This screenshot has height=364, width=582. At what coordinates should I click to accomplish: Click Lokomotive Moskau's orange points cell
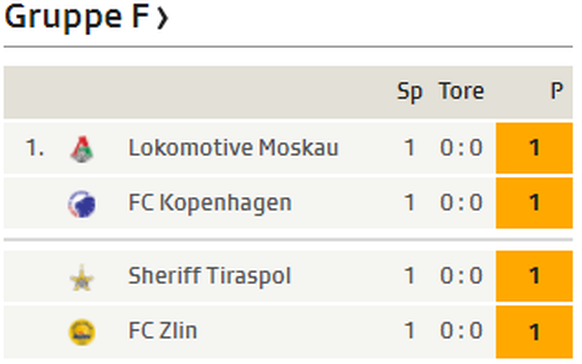click(534, 148)
